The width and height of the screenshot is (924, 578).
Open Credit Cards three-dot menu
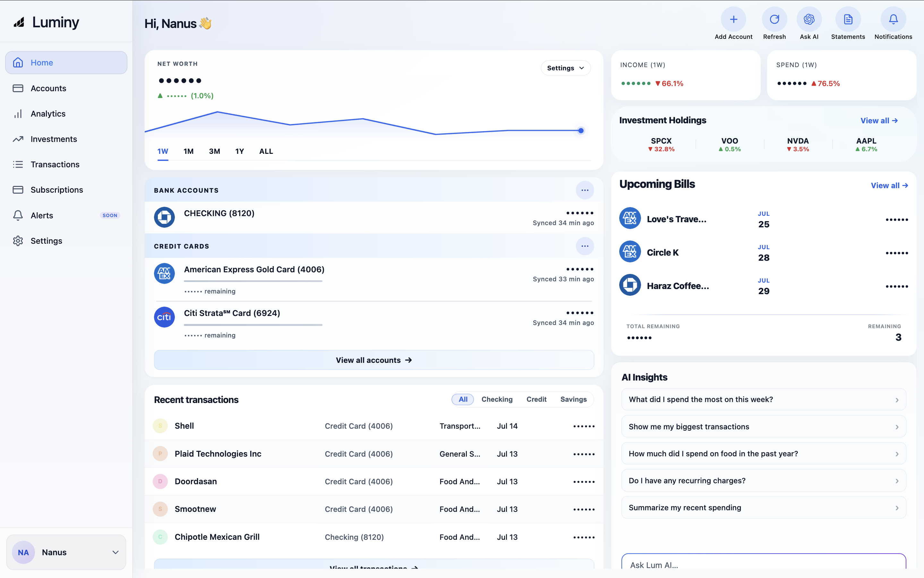click(x=585, y=246)
